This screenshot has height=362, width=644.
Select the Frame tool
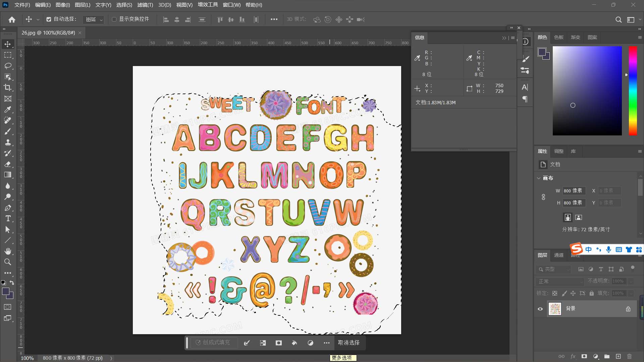point(8,99)
